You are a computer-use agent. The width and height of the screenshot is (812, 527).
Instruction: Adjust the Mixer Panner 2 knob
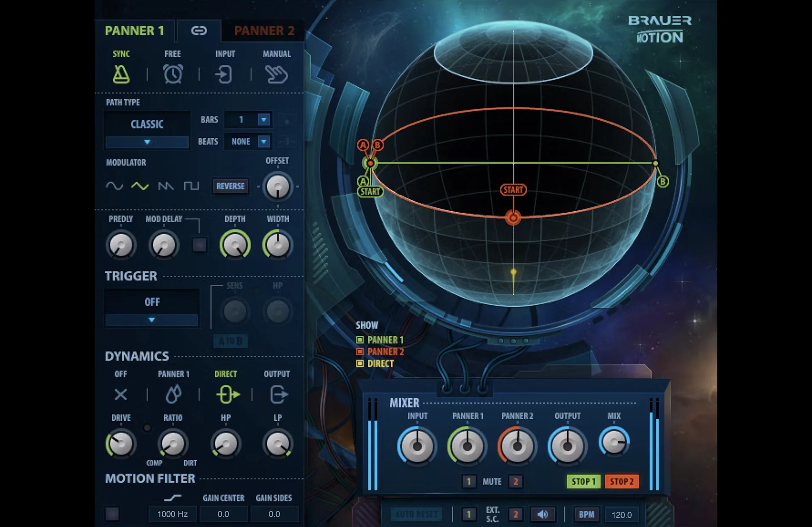(x=517, y=446)
